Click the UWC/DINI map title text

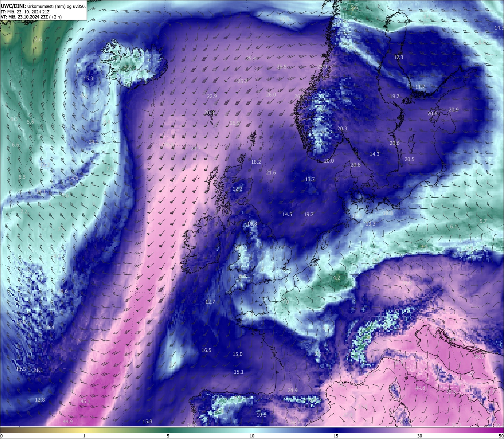pos(43,6)
